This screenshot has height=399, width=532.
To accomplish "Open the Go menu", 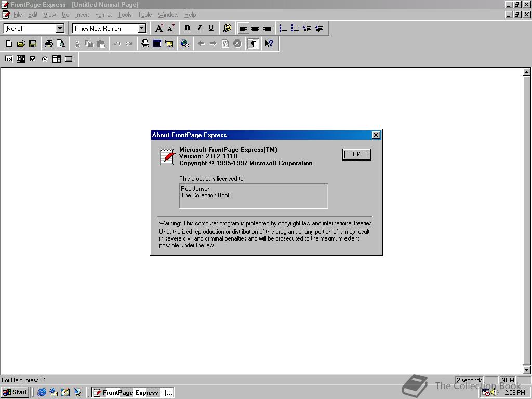I will coord(65,15).
